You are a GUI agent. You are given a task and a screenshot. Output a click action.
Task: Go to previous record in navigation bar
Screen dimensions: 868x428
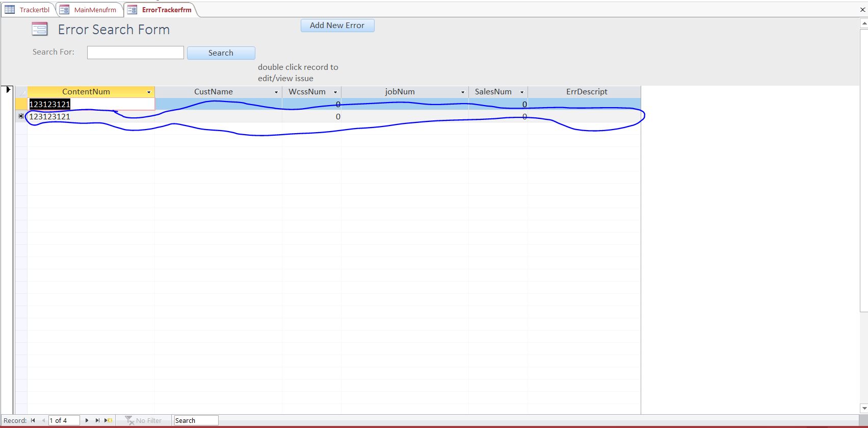[43, 420]
